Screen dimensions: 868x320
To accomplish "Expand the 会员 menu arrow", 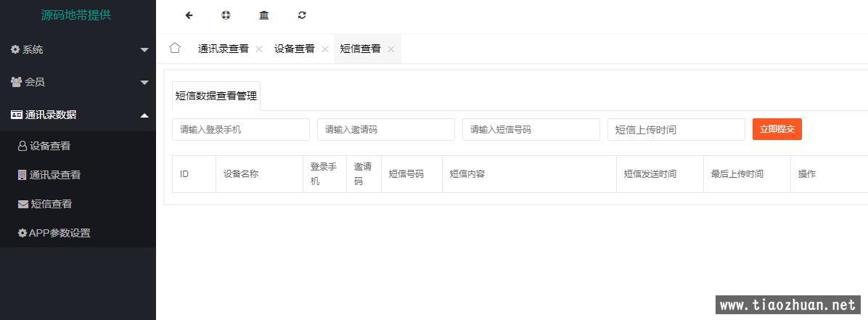I will pyautogui.click(x=144, y=83).
